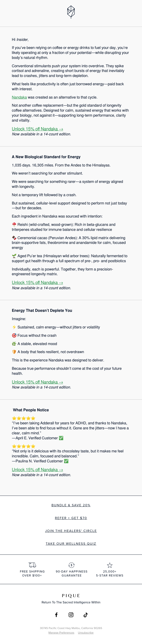This screenshot has height=644, width=142.
Task: Click April E.'s five-star rating
Action: [x=24, y=418]
